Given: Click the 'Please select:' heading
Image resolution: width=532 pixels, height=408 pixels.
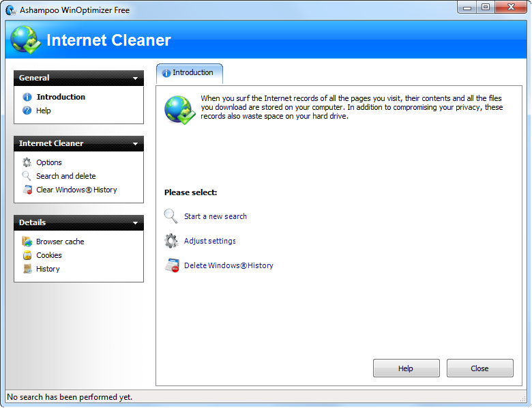Looking at the screenshot, I should 191,192.
